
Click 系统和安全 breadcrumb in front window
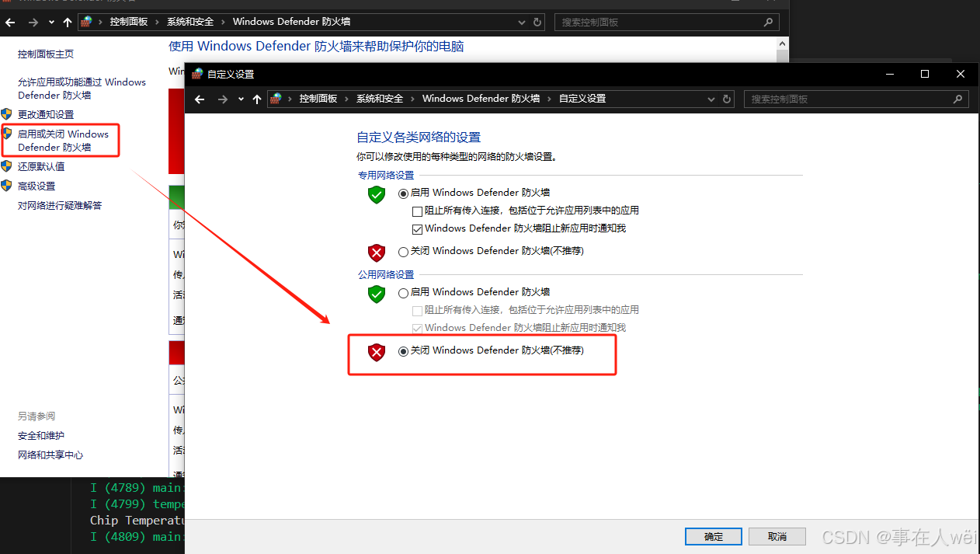380,99
